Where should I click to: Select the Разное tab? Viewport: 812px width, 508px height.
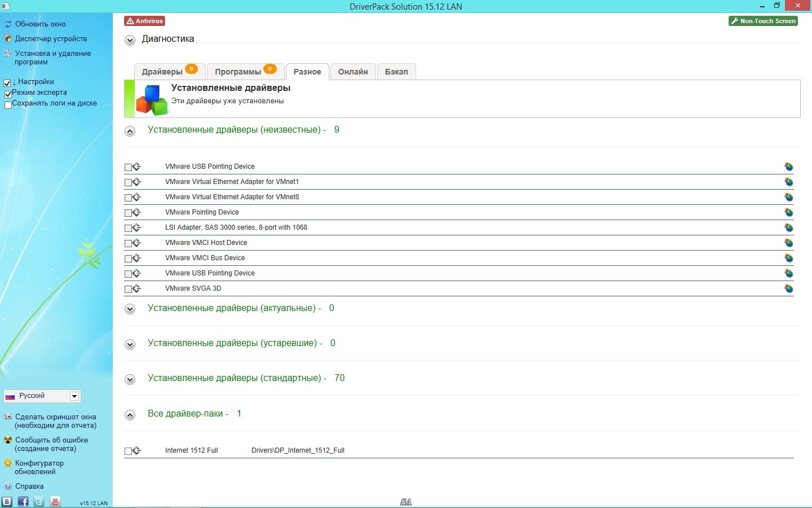307,72
